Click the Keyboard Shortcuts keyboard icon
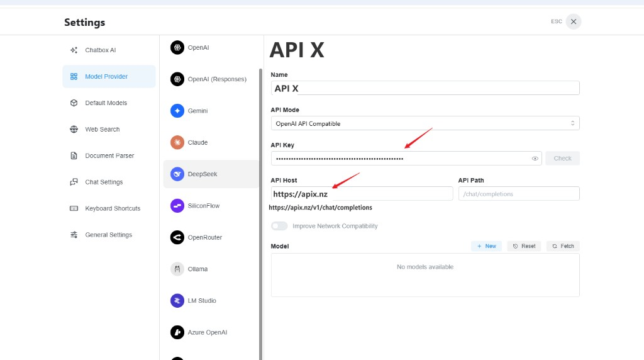The width and height of the screenshot is (644, 360). pyautogui.click(x=74, y=208)
